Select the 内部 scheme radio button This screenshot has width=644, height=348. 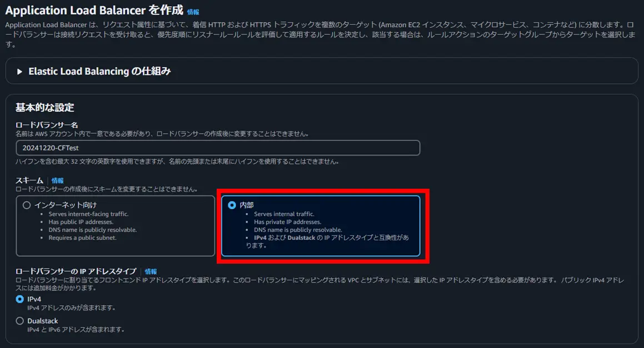click(x=232, y=205)
